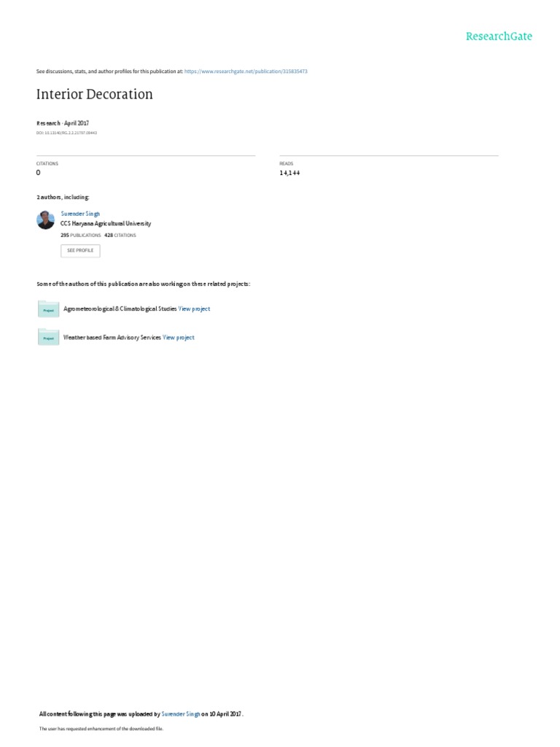Open View project for Farm Advisory Services
The width and height of the screenshot is (560, 747).
[179, 337]
